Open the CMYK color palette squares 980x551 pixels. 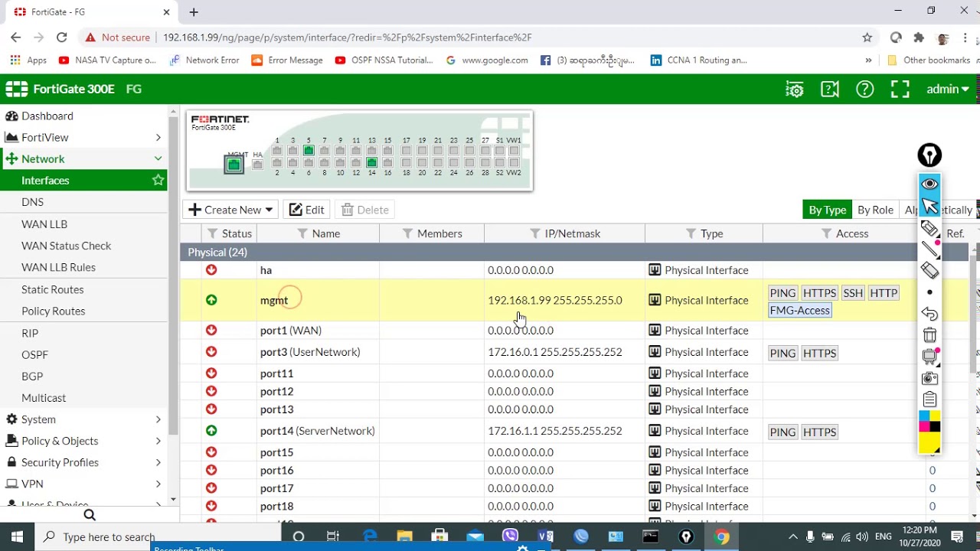pos(929,421)
